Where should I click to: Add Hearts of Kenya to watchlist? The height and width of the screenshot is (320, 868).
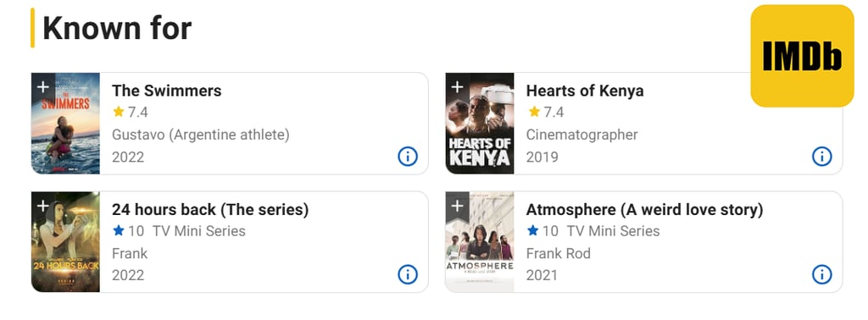click(x=457, y=86)
